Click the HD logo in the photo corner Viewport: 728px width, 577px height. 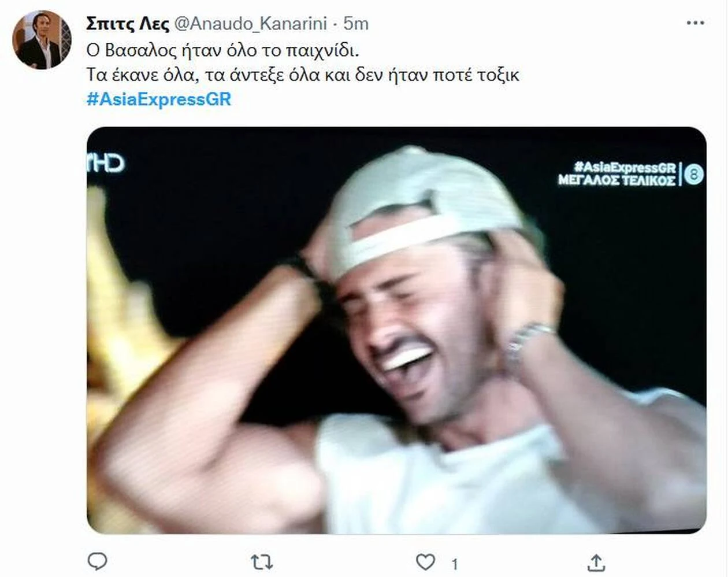click(105, 163)
